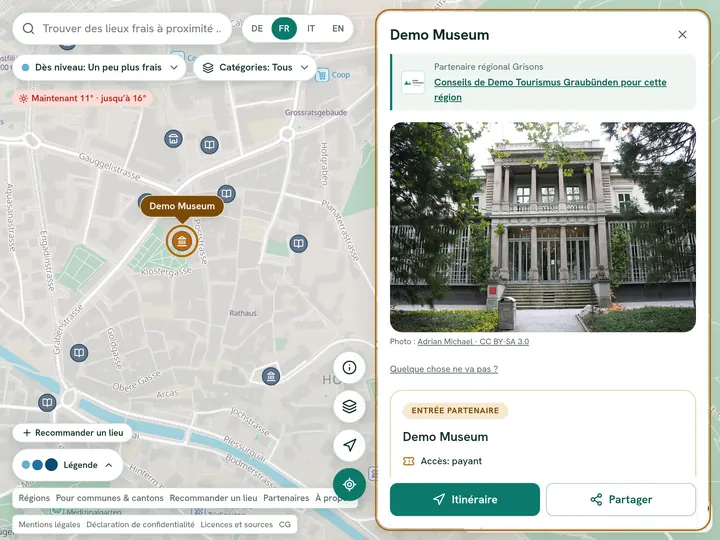
Task: Click the Itinéraire button
Action: pyautogui.click(x=465, y=499)
